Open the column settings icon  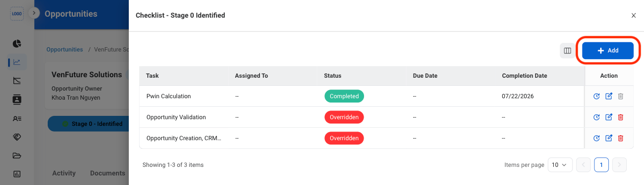[x=568, y=51]
